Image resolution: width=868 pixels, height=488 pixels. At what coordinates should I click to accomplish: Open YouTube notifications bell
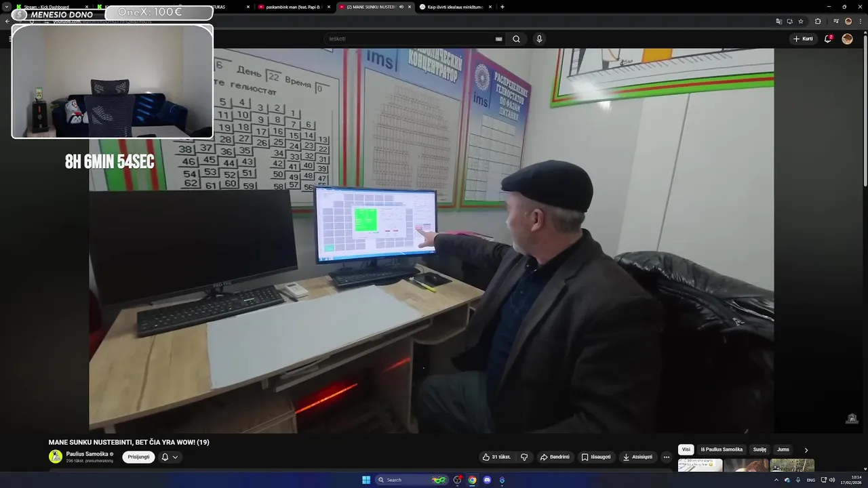(828, 39)
